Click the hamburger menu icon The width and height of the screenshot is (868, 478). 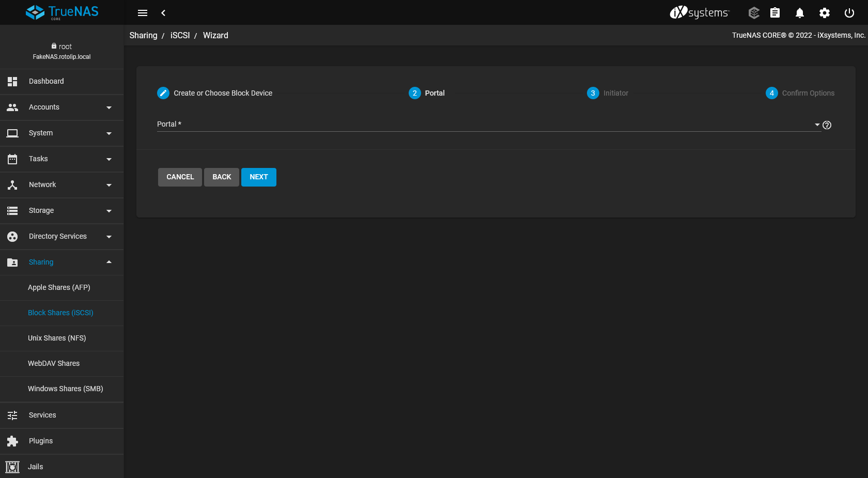pyautogui.click(x=143, y=13)
